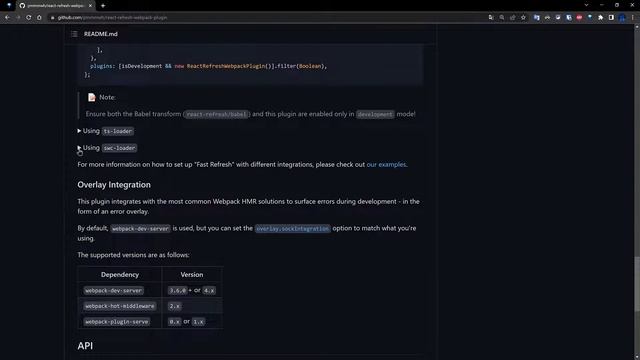The image size is (640, 360).
Task: Open a new browser tab
Action: click(103, 6)
